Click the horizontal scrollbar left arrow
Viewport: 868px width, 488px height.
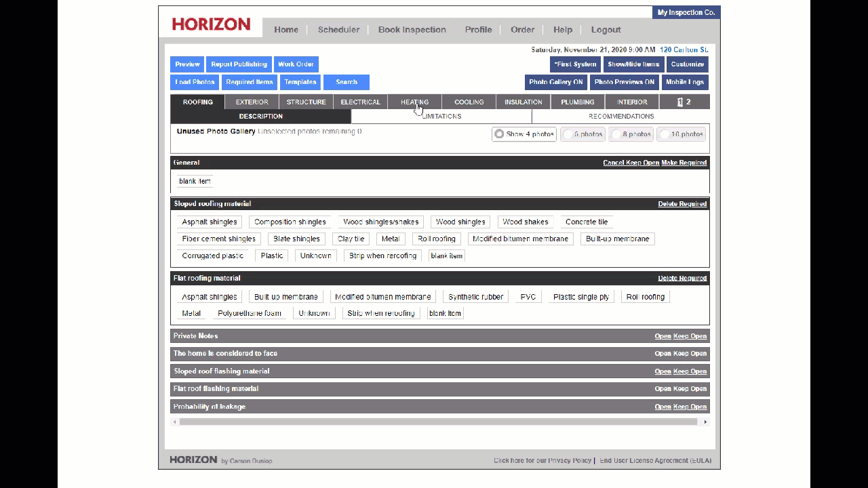coord(175,422)
